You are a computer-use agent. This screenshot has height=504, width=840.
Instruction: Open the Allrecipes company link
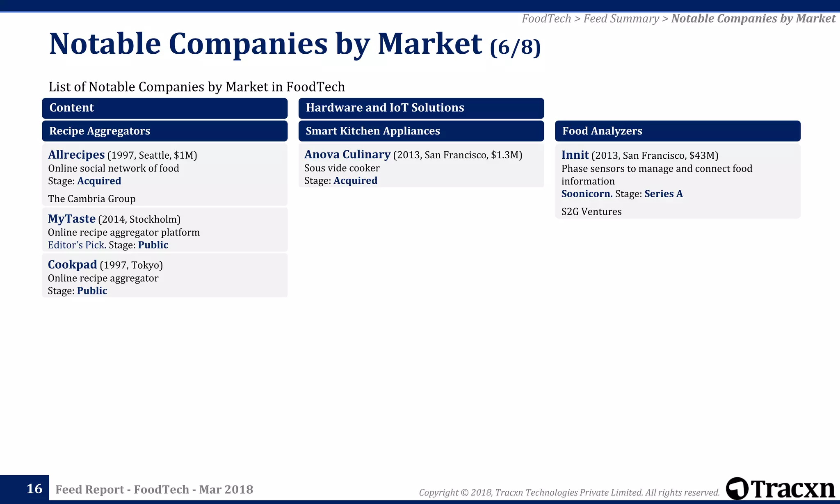(76, 155)
